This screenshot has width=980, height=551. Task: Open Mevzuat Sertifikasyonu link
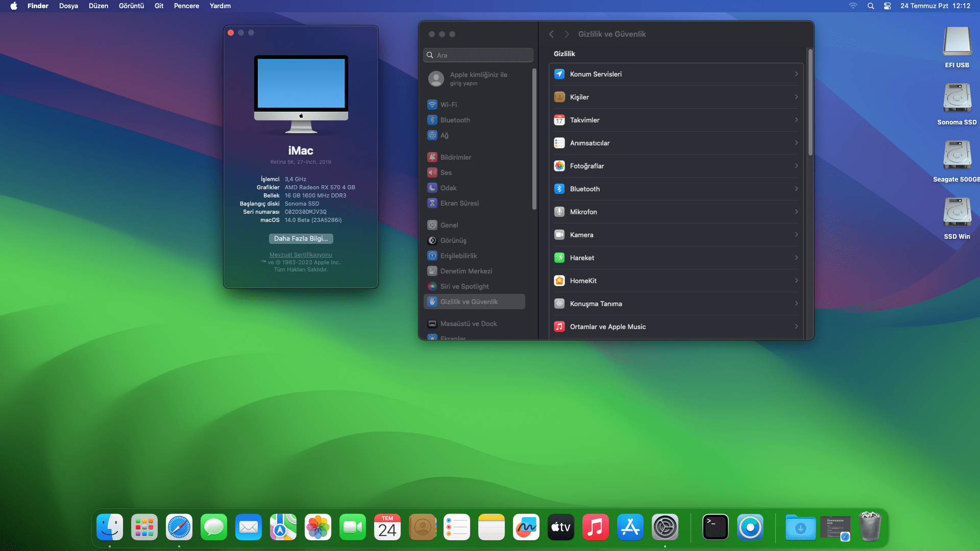[301, 255]
